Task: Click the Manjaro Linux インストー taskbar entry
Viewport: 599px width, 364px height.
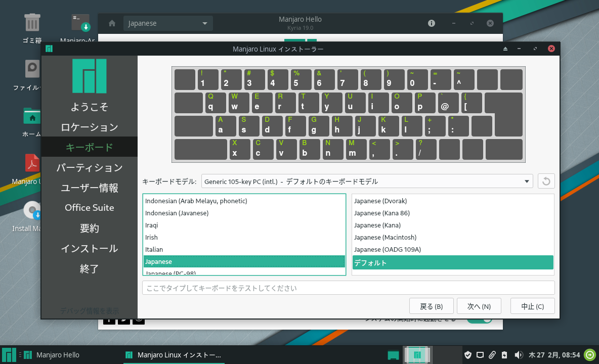Action: tap(174, 355)
